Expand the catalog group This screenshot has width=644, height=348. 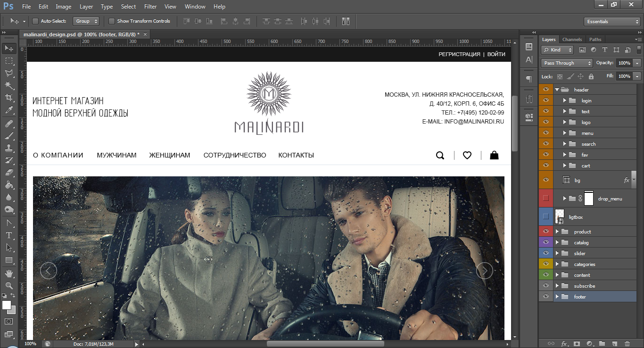click(557, 242)
